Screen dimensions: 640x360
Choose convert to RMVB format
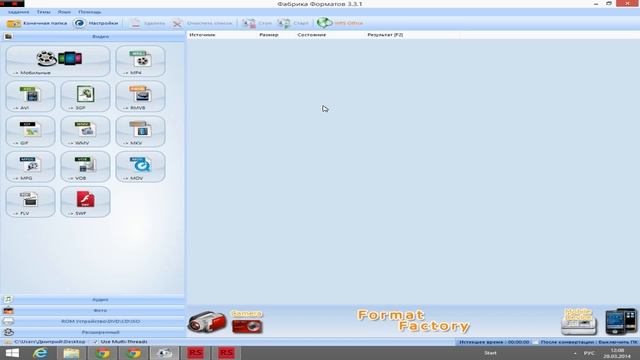[140, 96]
